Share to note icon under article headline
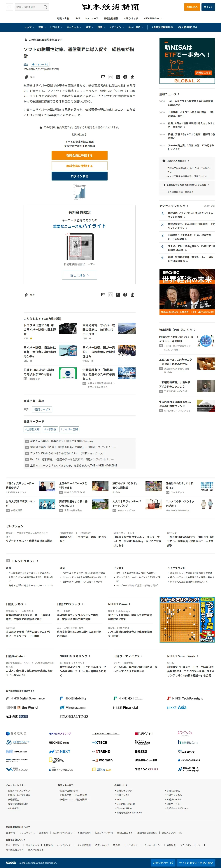The image size is (221, 868). point(110,77)
